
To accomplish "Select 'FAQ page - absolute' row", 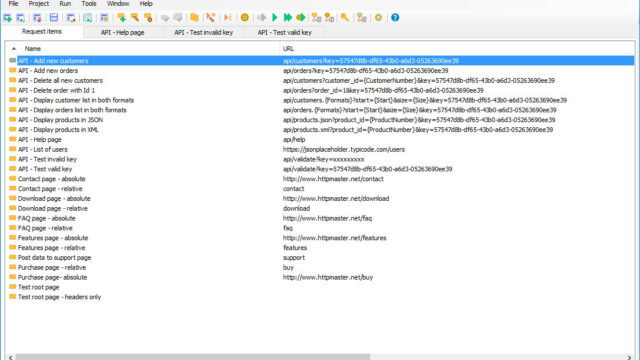I will [321, 218].
